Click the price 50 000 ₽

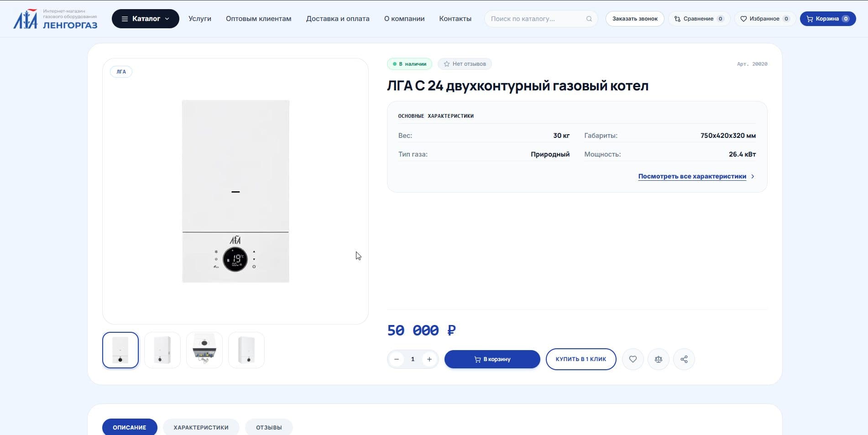[x=421, y=330]
